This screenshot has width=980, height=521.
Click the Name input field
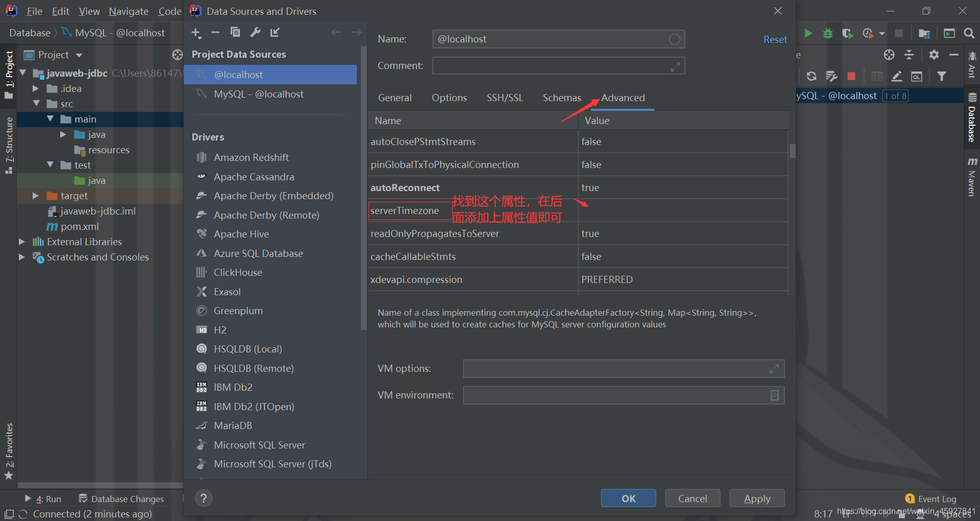558,39
